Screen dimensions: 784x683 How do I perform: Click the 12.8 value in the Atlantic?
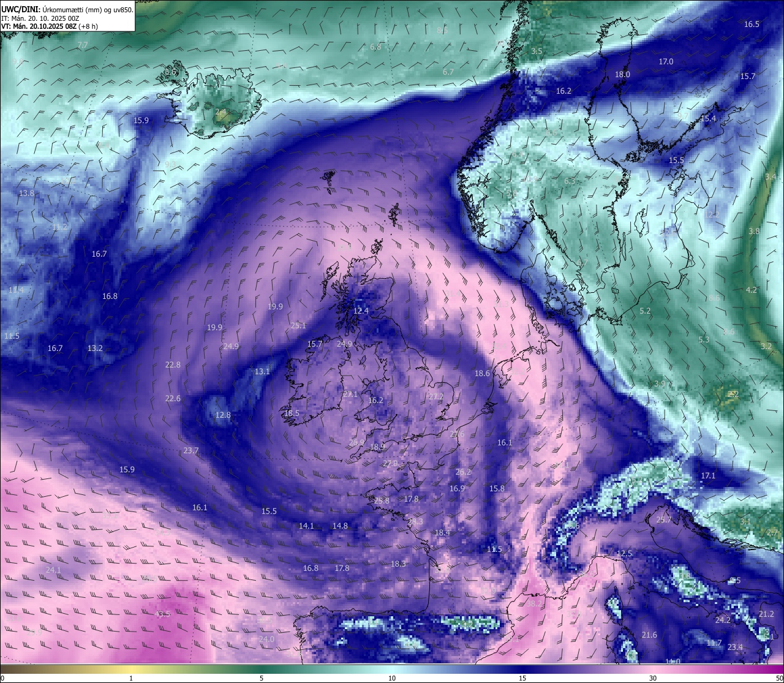pyautogui.click(x=223, y=415)
